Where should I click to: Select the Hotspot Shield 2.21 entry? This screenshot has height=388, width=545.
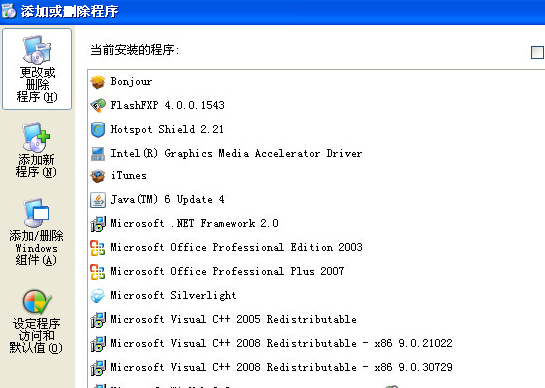pyautogui.click(x=167, y=129)
